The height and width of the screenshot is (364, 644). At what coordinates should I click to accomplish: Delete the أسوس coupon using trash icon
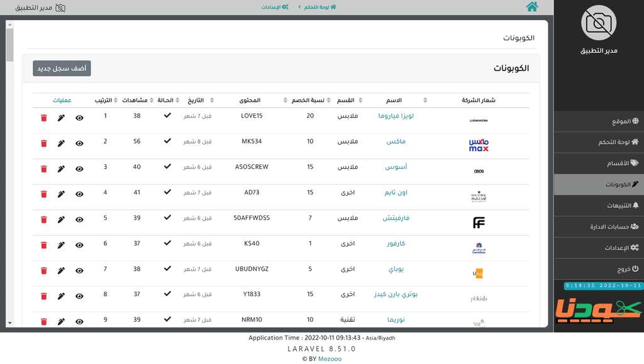coord(44,169)
